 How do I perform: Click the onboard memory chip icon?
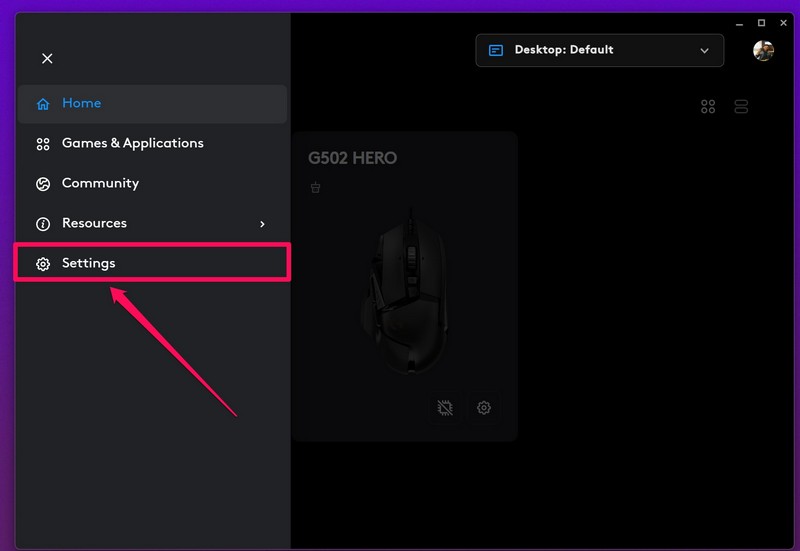pos(446,408)
